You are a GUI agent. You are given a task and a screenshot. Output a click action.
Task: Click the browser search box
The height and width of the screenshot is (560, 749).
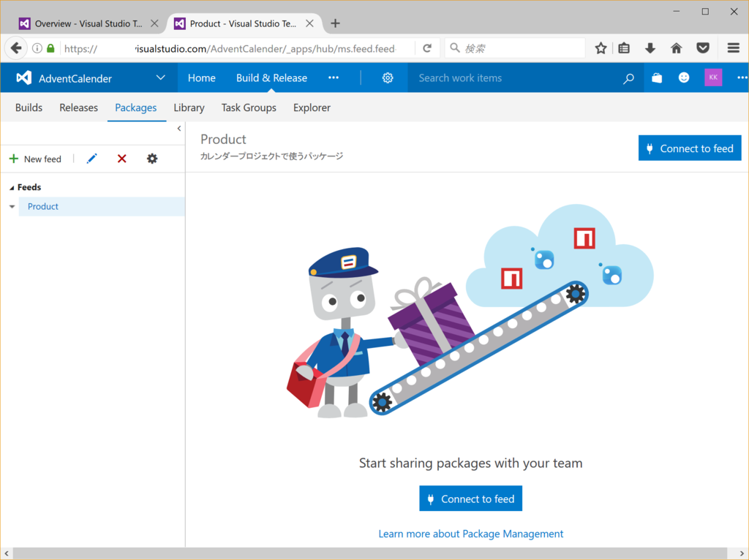515,48
